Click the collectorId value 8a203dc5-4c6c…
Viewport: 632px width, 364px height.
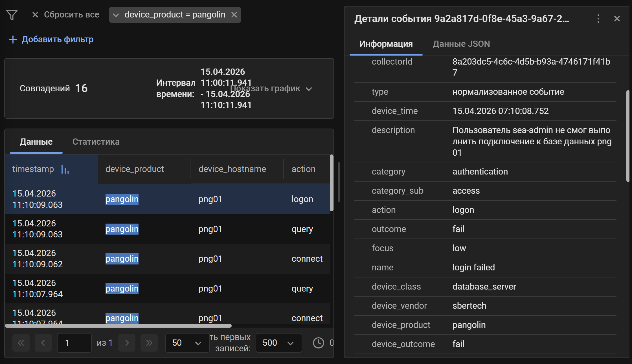[531, 67]
